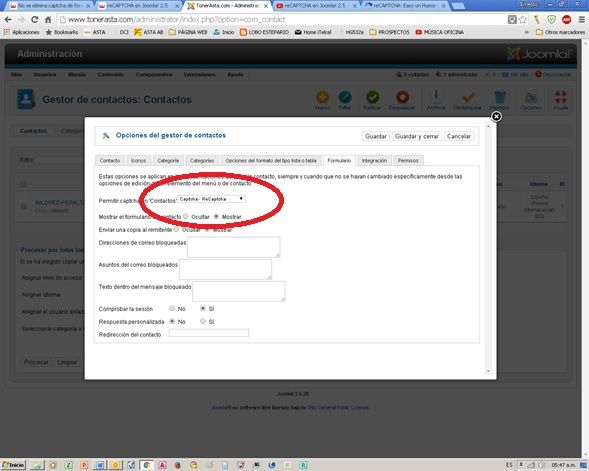Close the options modal with X icon
The image size is (589, 471).
(x=496, y=117)
